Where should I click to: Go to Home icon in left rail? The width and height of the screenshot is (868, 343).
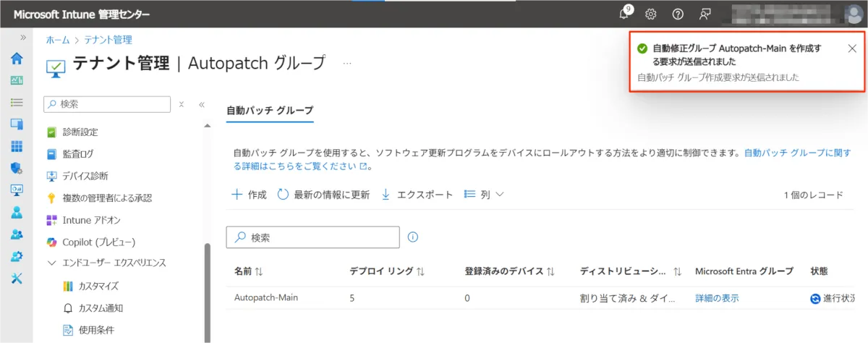[x=17, y=59]
